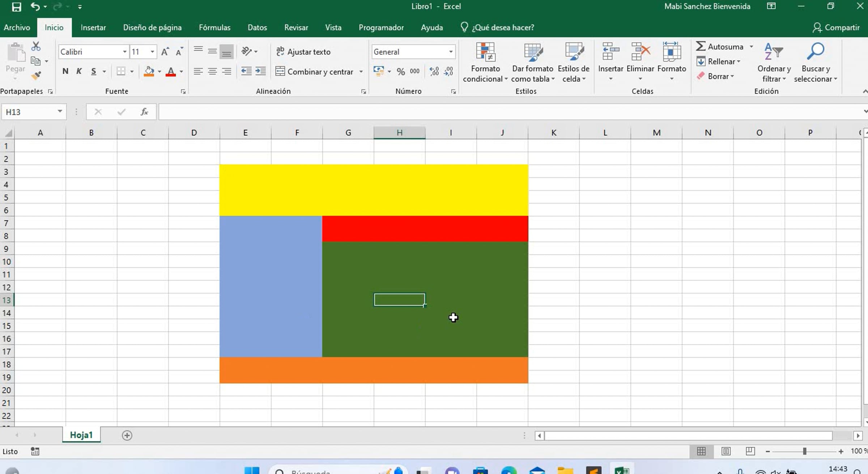
Task: Toggle Ajustar texto wrap text
Action: 303,52
